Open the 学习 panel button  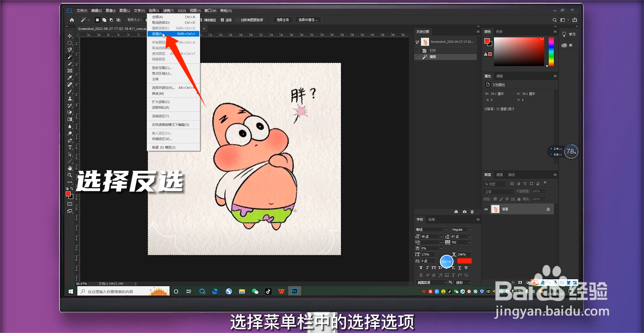(569, 35)
